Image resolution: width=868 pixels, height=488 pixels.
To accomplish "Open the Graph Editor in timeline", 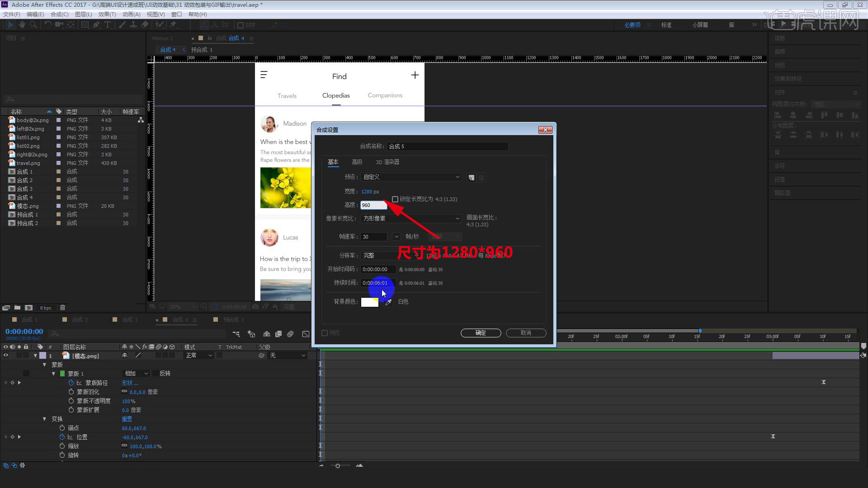I will point(306,334).
